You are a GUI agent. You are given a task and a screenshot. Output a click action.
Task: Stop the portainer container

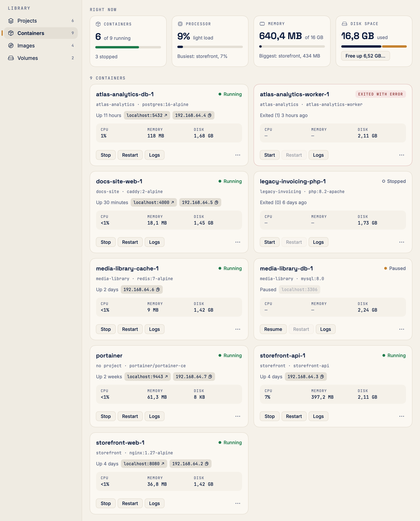click(x=106, y=416)
